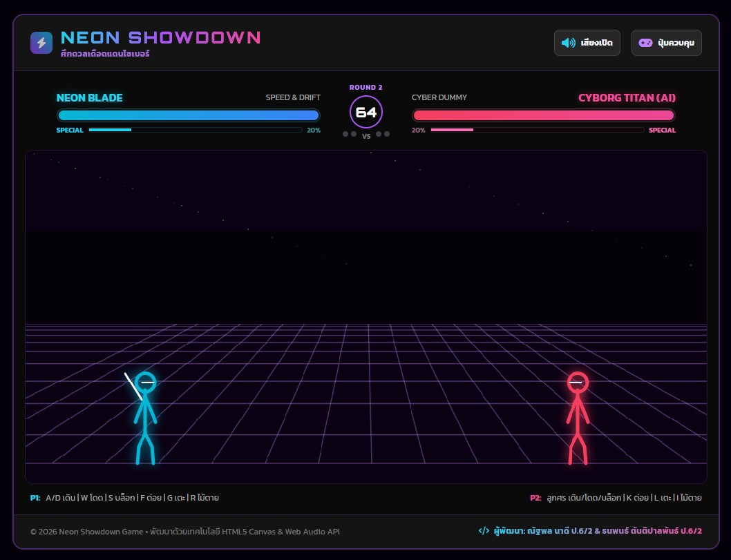Click the P1 controls hint text
Viewport: 731px width, 560px height.
124,498
